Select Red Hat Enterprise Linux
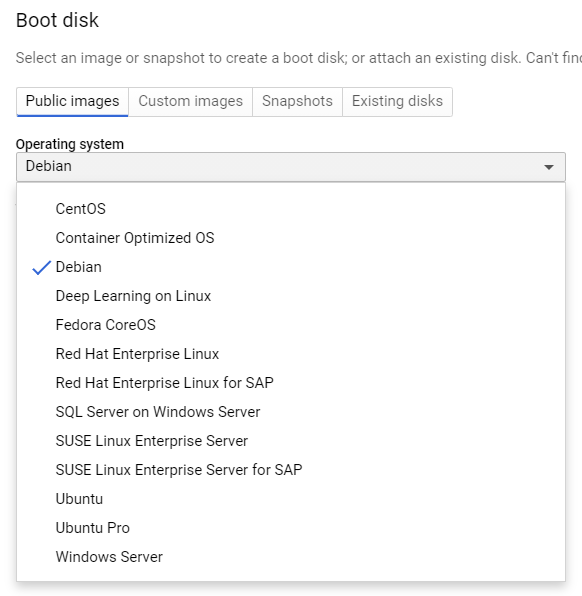 point(291,354)
